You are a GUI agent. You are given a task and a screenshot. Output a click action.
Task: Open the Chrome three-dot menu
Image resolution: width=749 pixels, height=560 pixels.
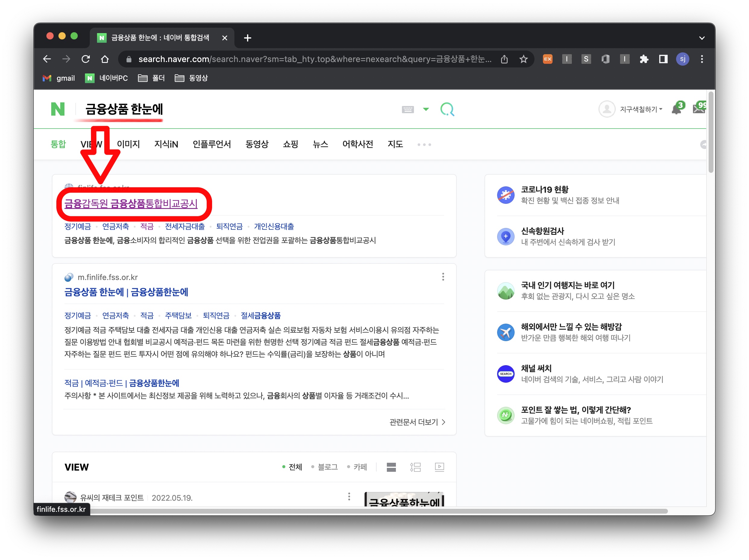pos(702,59)
